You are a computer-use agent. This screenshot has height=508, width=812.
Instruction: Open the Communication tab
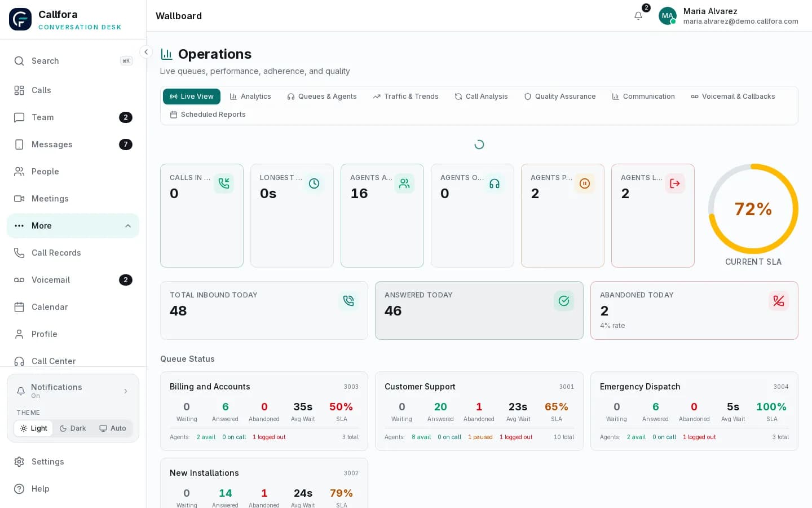pyautogui.click(x=643, y=97)
